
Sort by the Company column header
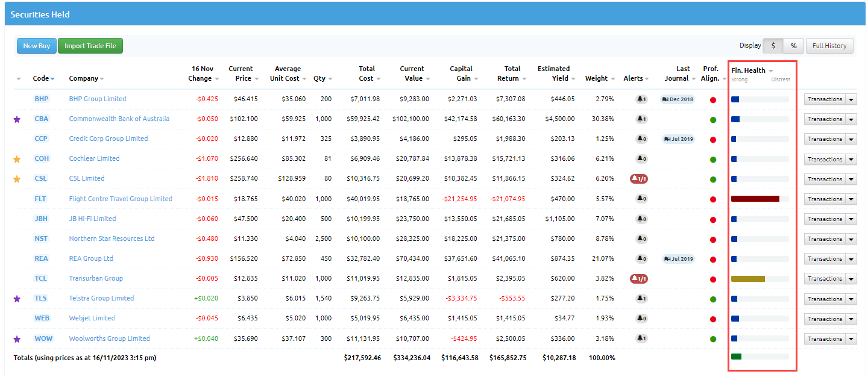pyautogui.click(x=86, y=78)
